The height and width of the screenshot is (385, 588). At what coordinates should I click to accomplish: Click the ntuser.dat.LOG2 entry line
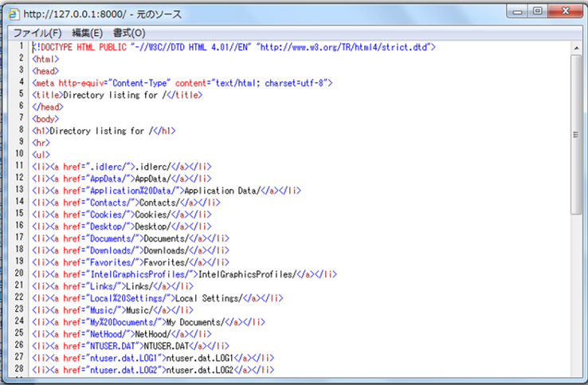[x=153, y=371]
